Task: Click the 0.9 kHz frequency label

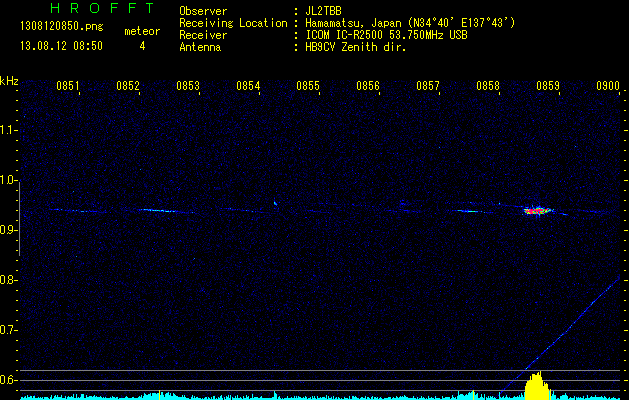Action: [7, 230]
